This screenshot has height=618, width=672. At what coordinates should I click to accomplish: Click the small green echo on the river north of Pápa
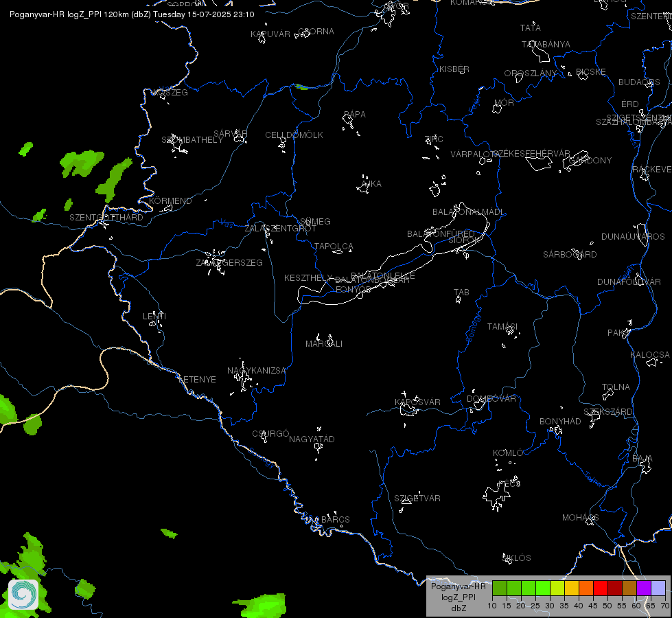coord(302,87)
